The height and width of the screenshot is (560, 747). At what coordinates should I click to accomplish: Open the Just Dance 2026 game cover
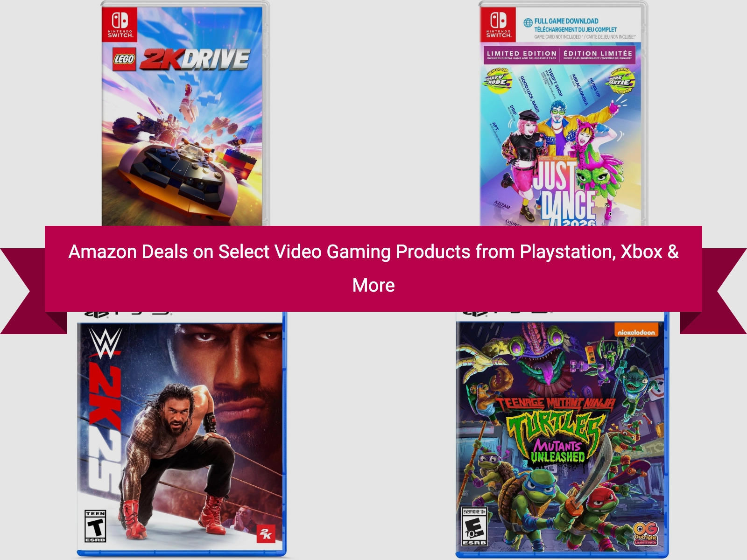tap(563, 114)
